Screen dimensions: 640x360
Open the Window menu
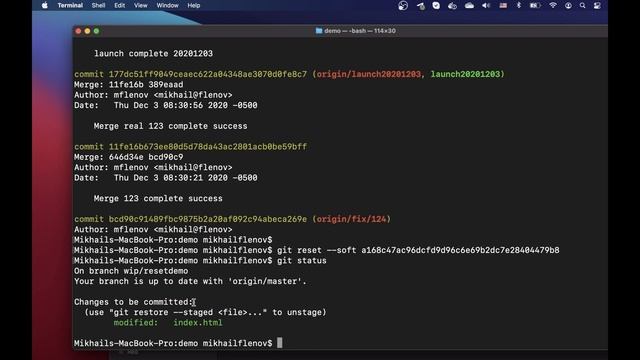[167, 5]
